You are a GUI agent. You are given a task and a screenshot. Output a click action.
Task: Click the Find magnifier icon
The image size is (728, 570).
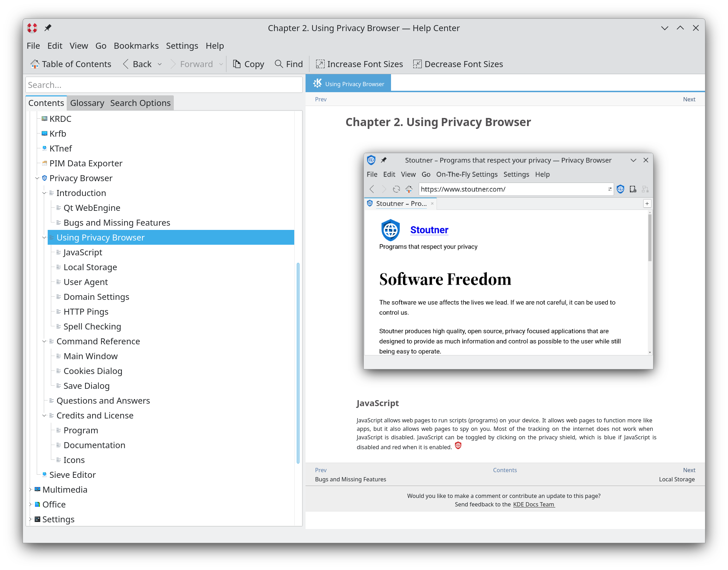pyautogui.click(x=279, y=64)
